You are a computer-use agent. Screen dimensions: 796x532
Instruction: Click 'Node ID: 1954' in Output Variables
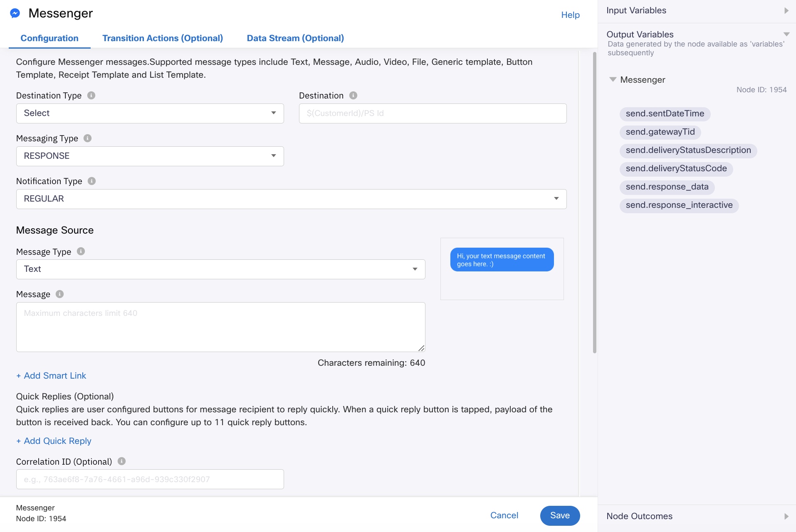pos(761,90)
